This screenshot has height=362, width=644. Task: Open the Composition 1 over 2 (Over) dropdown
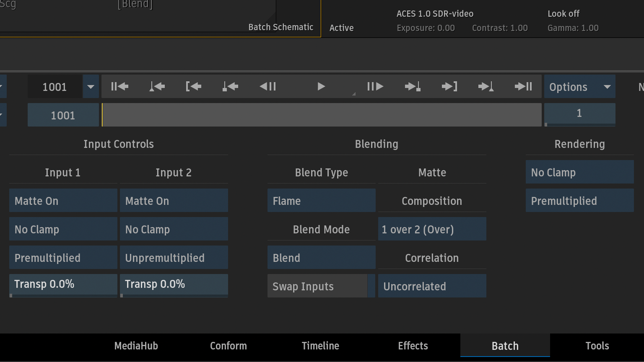[x=432, y=229]
